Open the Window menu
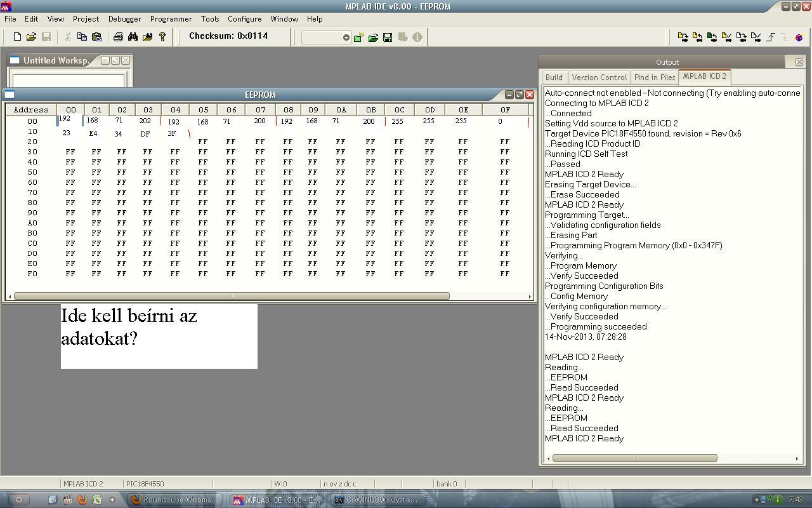The image size is (812, 508). [284, 19]
